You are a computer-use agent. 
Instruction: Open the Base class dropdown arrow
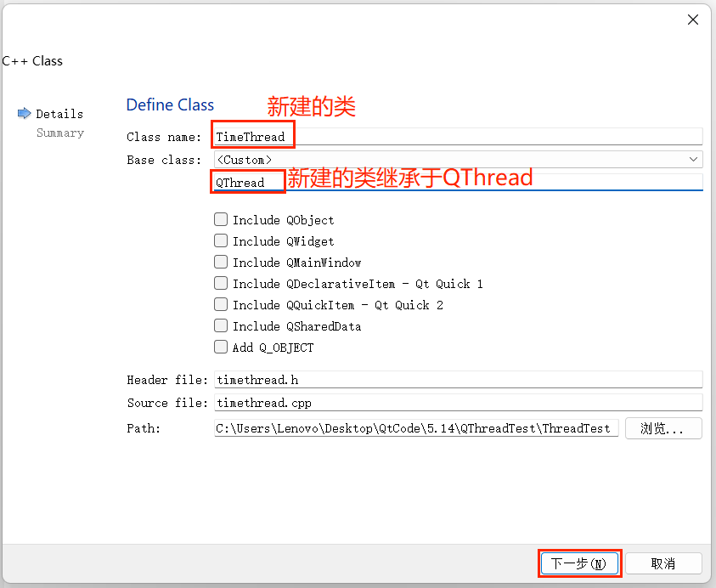(693, 160)
